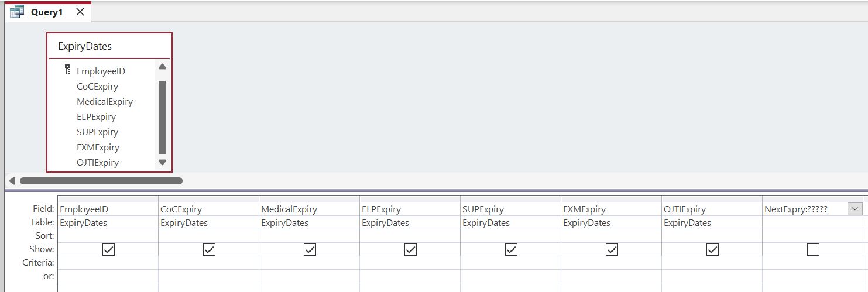Select CoCExpiry in the ExpiryDates table list
The image size is (868, 292).
pyautogui.click(x=97, y=86)
